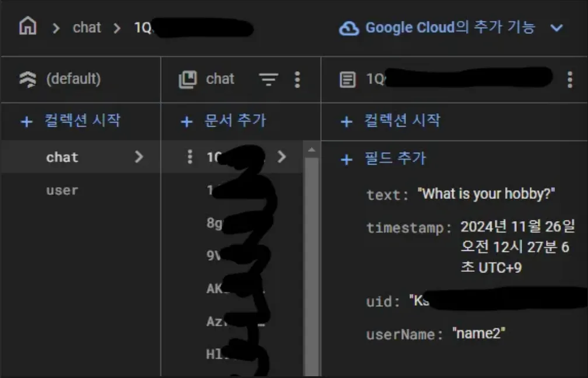
Task: Select the user collection
Action: [x=62, y=190]
